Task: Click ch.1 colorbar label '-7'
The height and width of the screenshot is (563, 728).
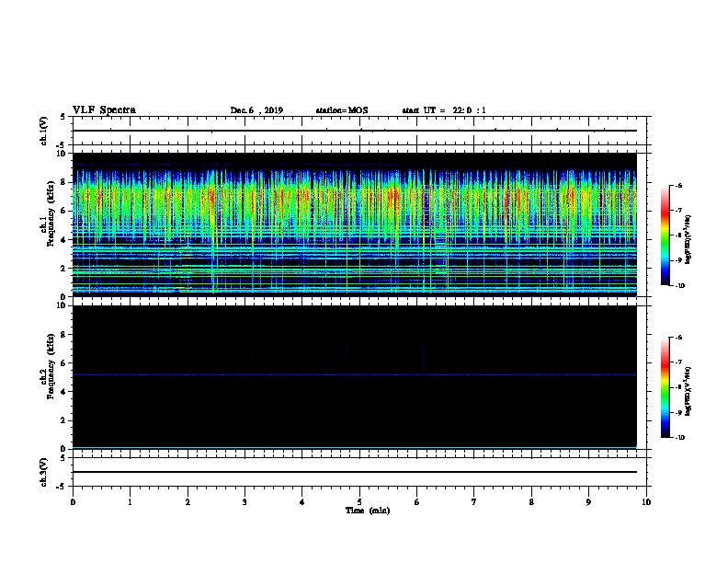Action: coord(678,211)
